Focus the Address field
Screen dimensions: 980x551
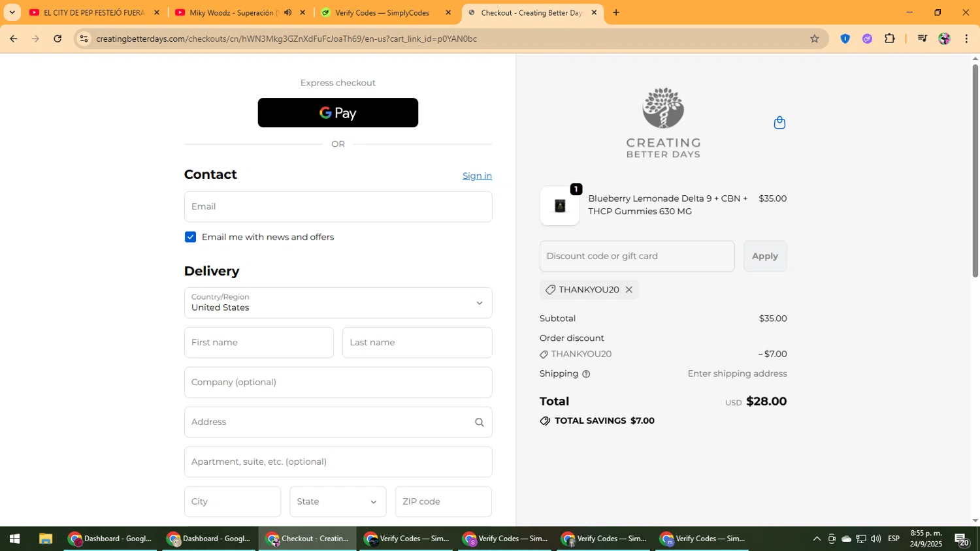click(x=338, y=422)
